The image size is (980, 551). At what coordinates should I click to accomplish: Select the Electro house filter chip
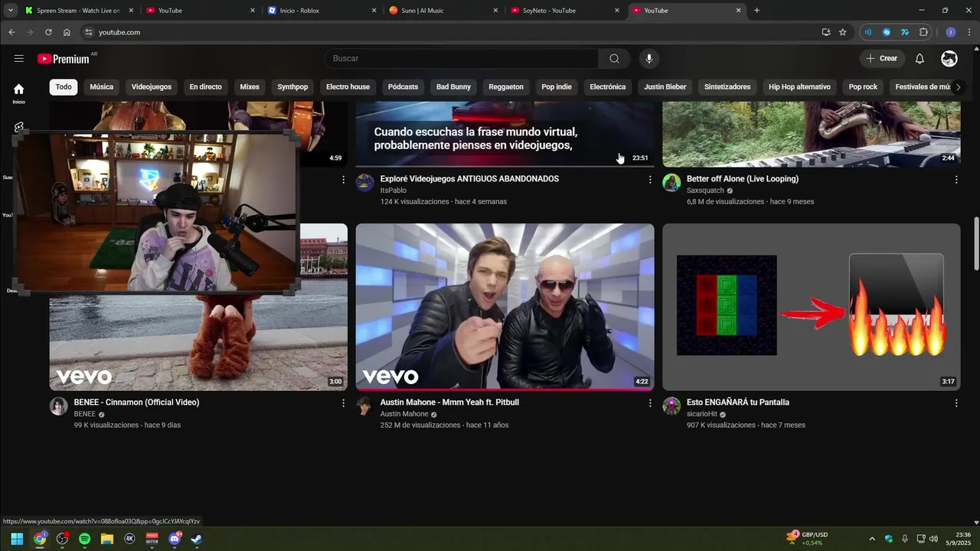(348, 87)
